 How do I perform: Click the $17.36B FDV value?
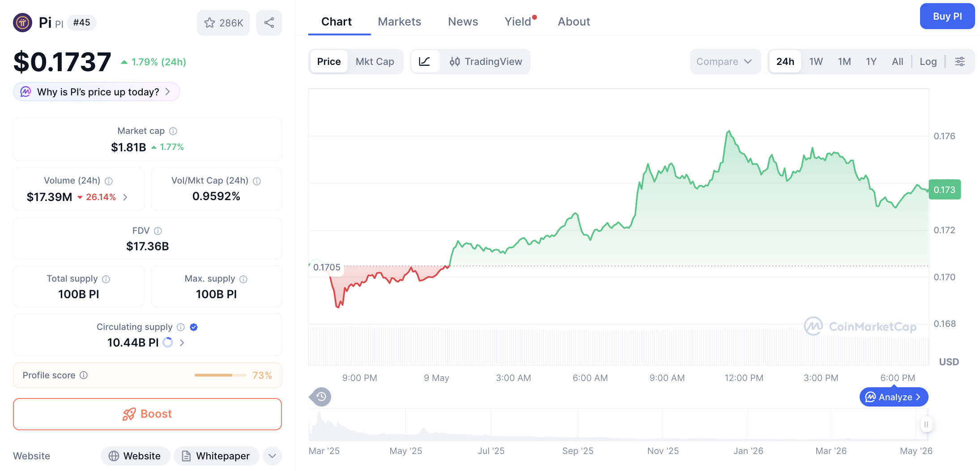pos(148,246)
